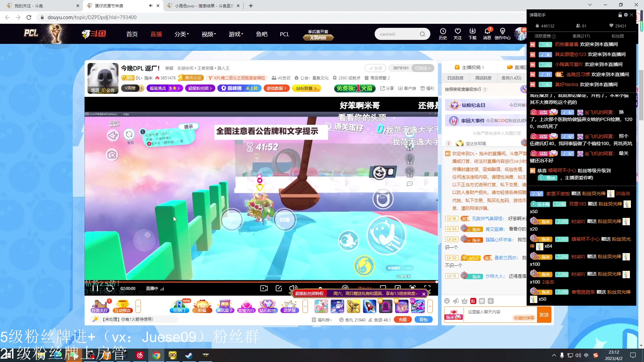
Task: Reload the stream with the refresh icon
Action: (110, 288)
